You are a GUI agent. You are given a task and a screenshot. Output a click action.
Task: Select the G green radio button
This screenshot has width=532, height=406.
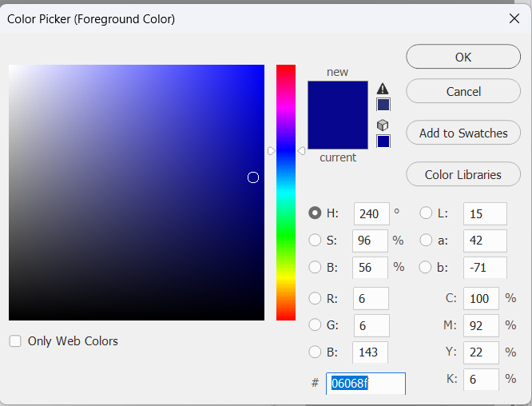point(315,324)
